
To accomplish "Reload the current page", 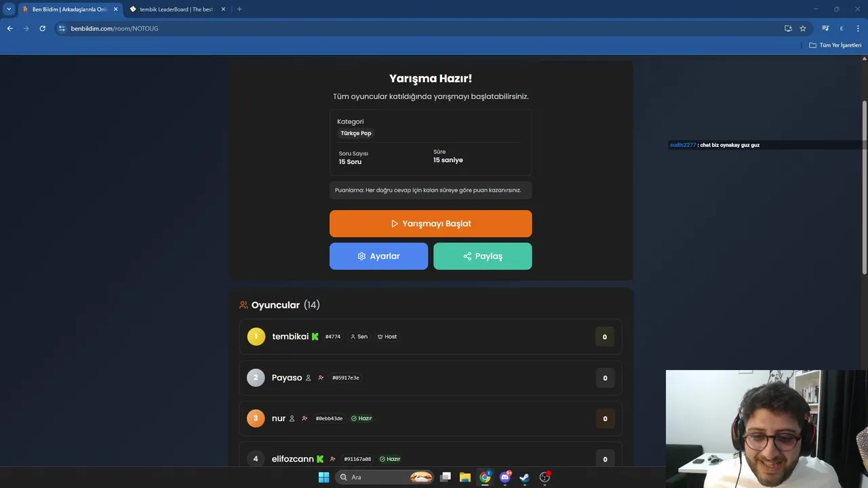I will click(42, 28).
